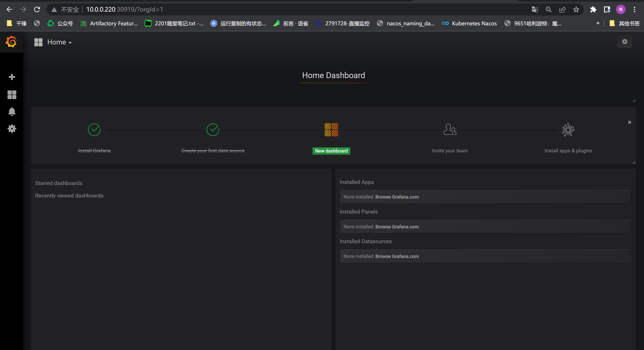Open the browser three-dot menu
The image size is (644, 350).
click(x=635, y=9)
